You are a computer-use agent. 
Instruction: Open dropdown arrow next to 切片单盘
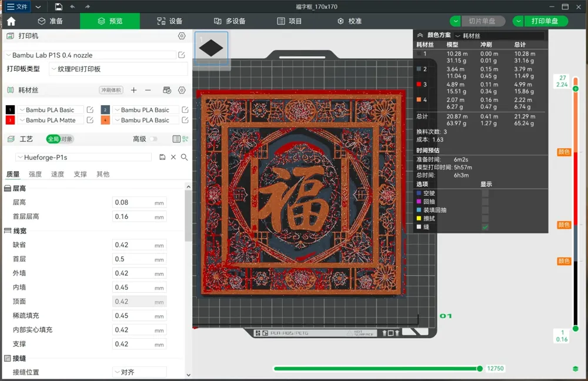tap(456, 21)
